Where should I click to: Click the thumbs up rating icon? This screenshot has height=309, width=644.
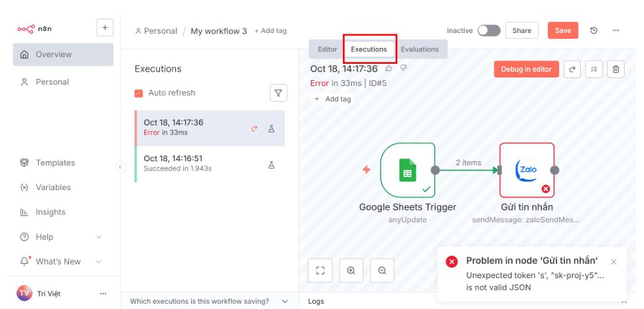click(x=388, y=68)
